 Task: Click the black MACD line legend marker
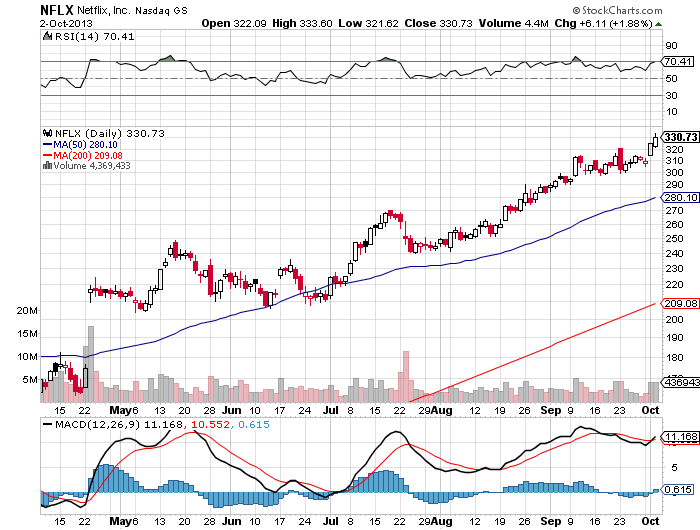coord(46,424)
